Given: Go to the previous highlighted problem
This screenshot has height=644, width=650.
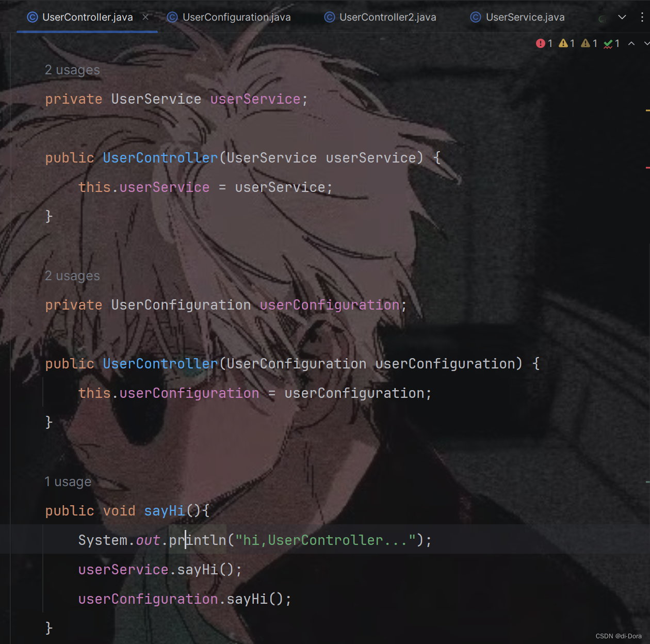Looking at the screenshot, I should pyautogui.click(x=631, y=43).
